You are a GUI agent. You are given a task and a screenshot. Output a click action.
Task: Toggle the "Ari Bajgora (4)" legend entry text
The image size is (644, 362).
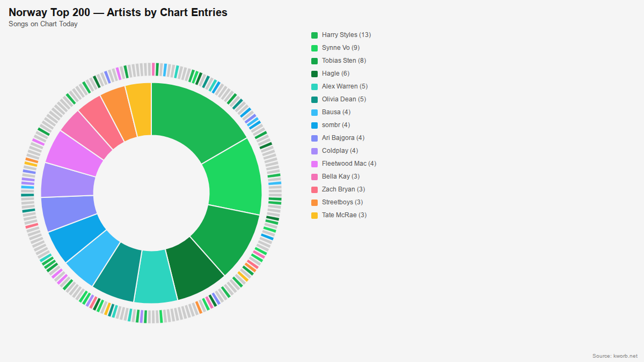point(343,138)
